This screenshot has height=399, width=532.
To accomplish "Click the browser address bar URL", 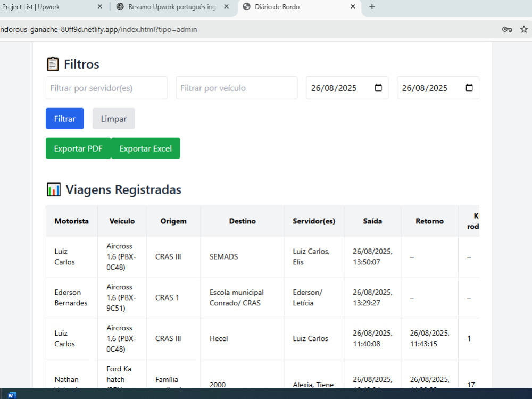I will pos(98,29).
